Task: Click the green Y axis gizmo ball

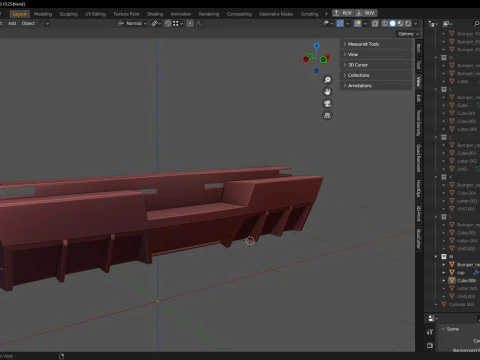Action: click(x=323, y=60)
